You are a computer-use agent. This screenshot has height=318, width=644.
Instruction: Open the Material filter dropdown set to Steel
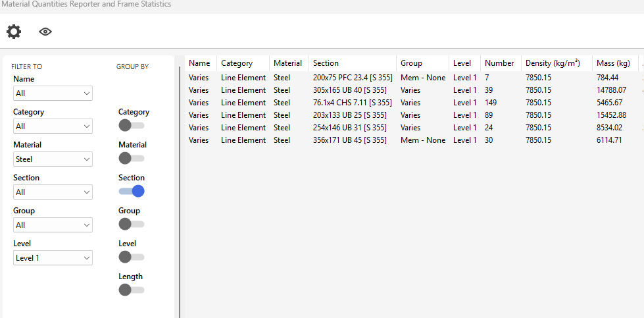click(53, 159)
